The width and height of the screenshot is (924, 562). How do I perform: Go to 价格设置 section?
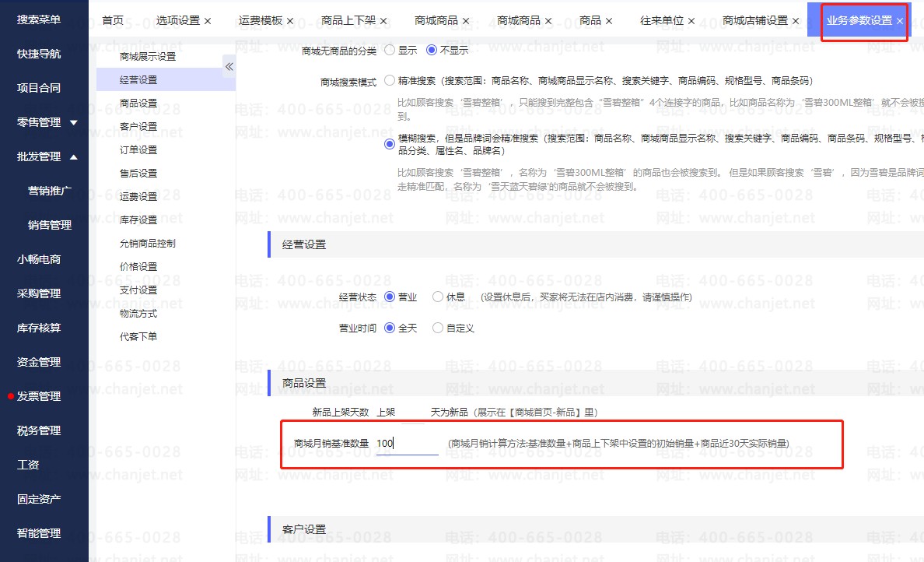pos(138,266)
